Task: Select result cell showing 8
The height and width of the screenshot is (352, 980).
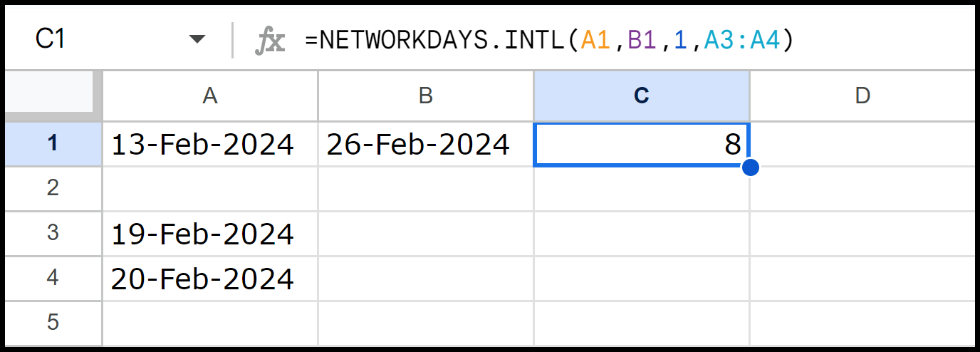Action: [642, 145]
